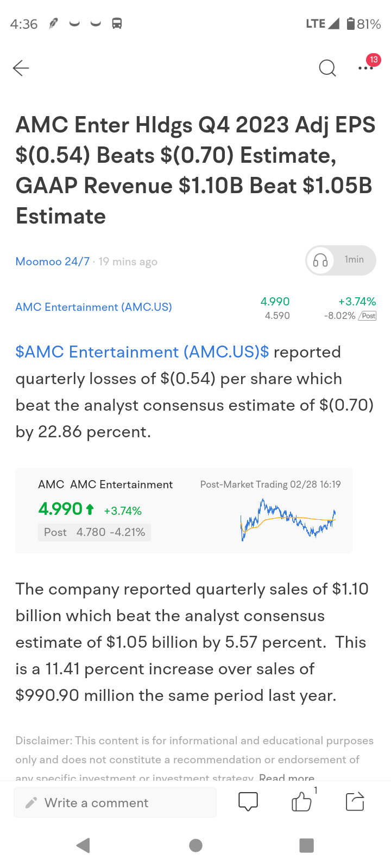This screenshot has width=391, height=868.
Task: Open the comments speech bubble icon
Action: (x=248, y=801)
